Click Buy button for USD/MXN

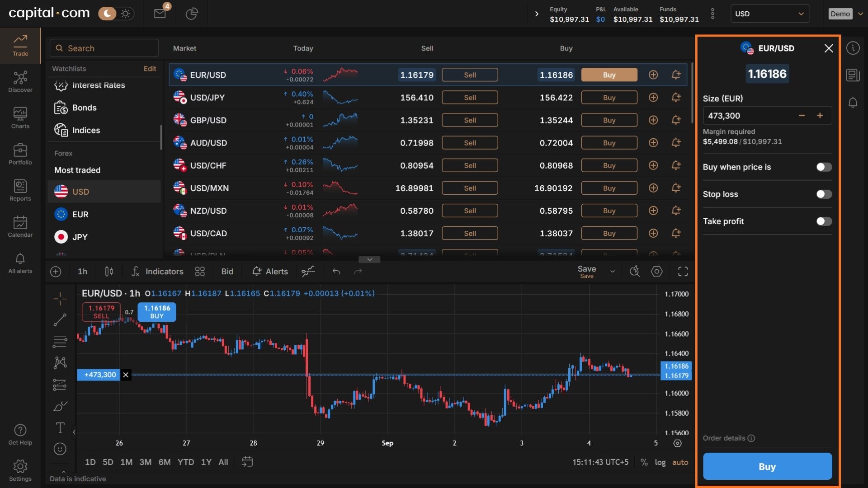[609, 188]
